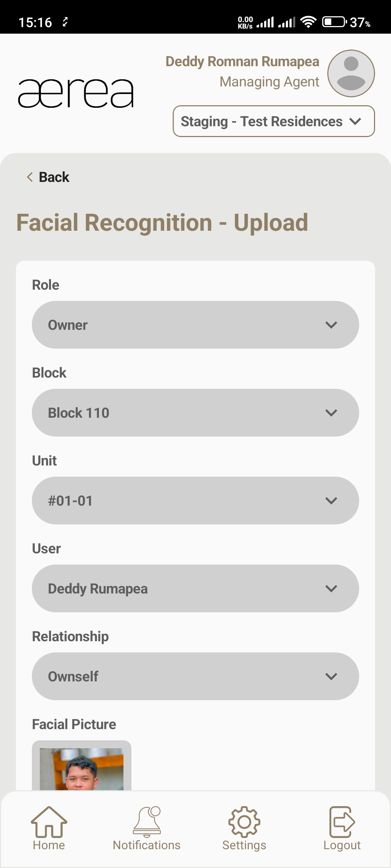This screenshot has height=868, width=391.
Task: Tap the back chevron arrow
Action: point(30,177)
